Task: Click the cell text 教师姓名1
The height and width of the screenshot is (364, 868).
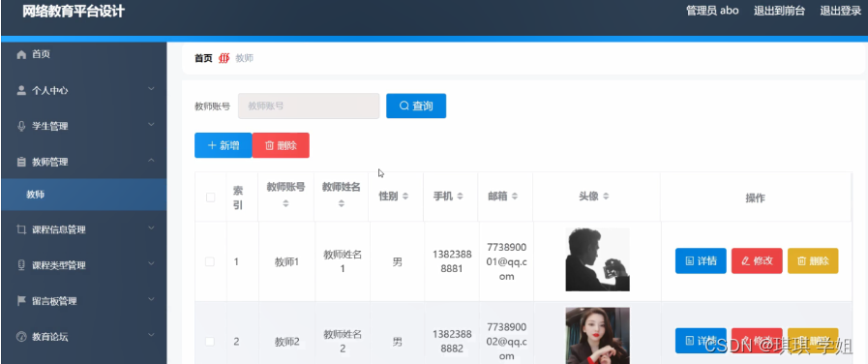Action: point(343,261)
